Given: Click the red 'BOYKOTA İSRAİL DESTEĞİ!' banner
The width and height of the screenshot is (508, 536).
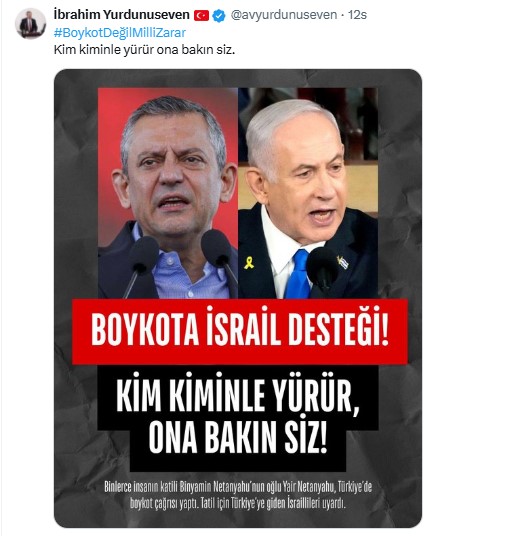Looking at the screenshot, I should [240, 332].
